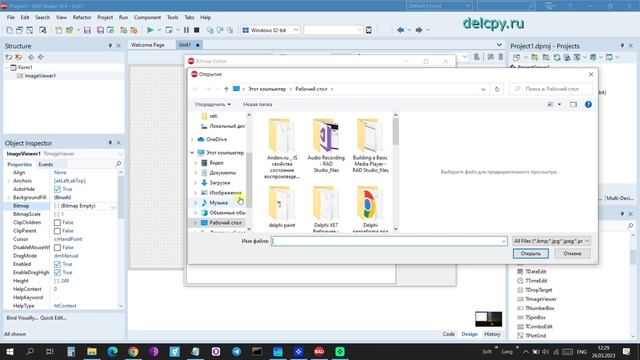The width and height of the screenshot is (640, 360).
Task: Select the 'delphi paint' folder
Action: (x=282, y=207)
